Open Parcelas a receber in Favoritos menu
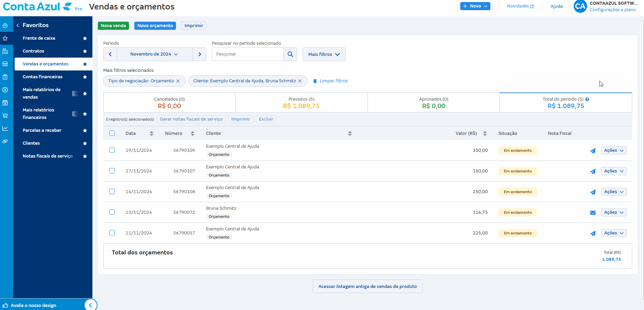 tap(42, 130)
